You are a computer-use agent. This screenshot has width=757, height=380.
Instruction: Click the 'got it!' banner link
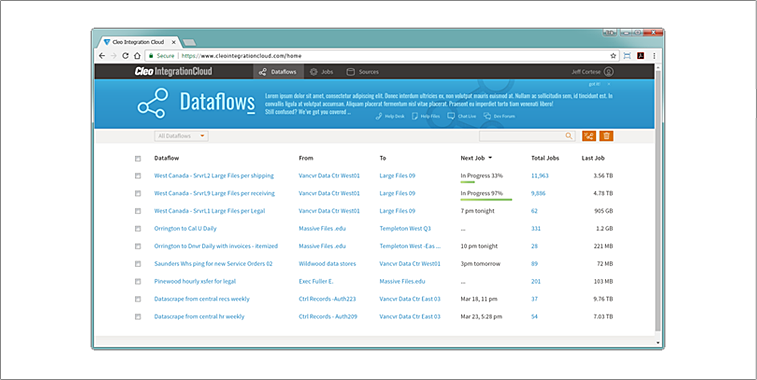pyautogui.click(x=594, y=84)
